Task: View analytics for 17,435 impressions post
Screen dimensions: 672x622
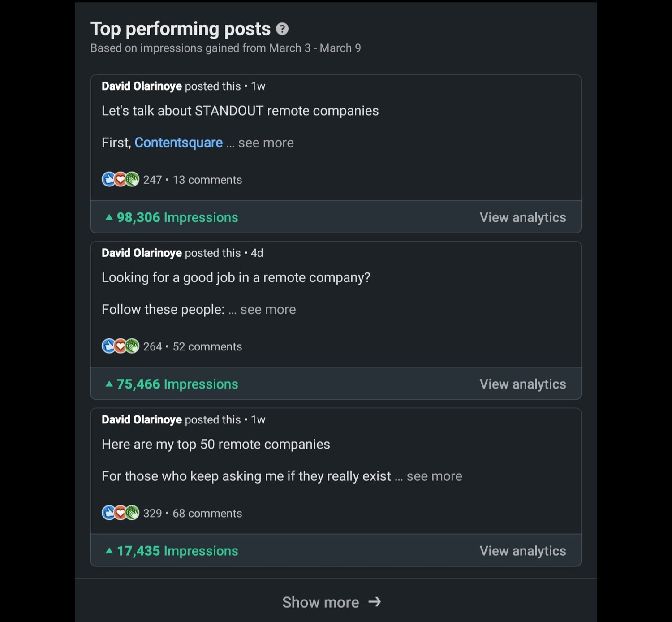Action: [x=523, y=551]
